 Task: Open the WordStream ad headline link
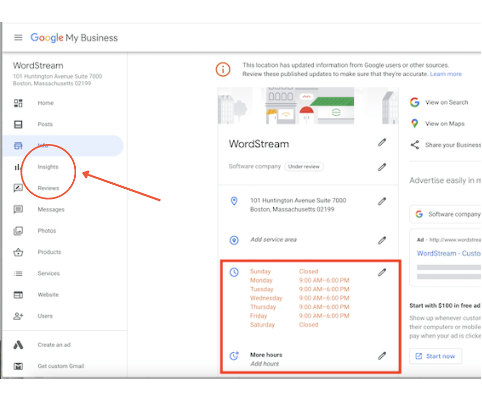click(x=449, y=254)
